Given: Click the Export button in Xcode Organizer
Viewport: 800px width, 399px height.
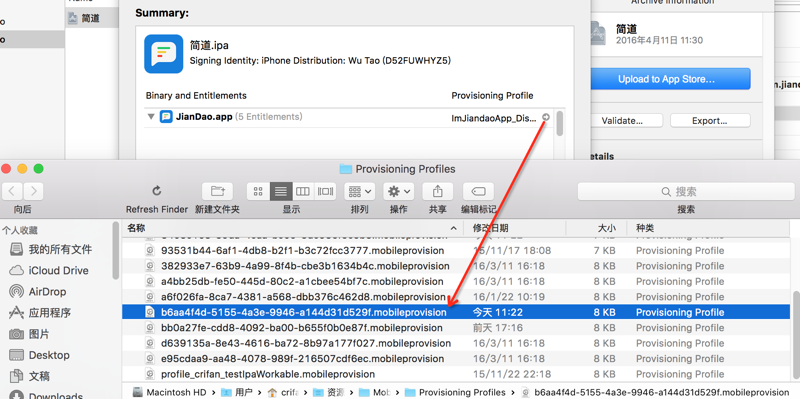Looking at the screenshot, I should tap(710, 121).
